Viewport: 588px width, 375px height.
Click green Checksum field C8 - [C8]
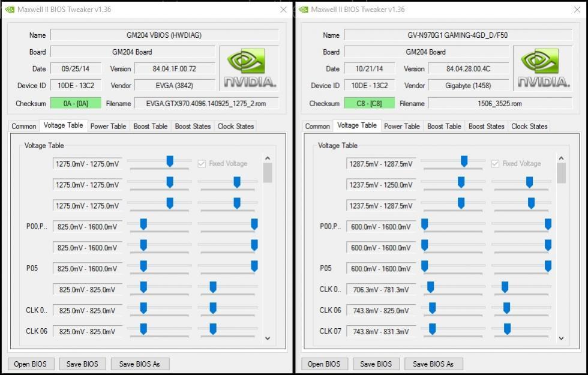(370, 103)
